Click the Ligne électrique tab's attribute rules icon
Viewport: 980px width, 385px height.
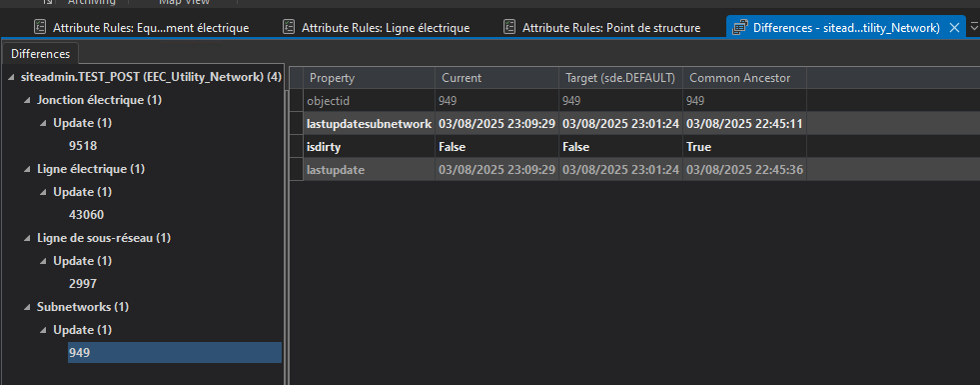click(289, 28)
